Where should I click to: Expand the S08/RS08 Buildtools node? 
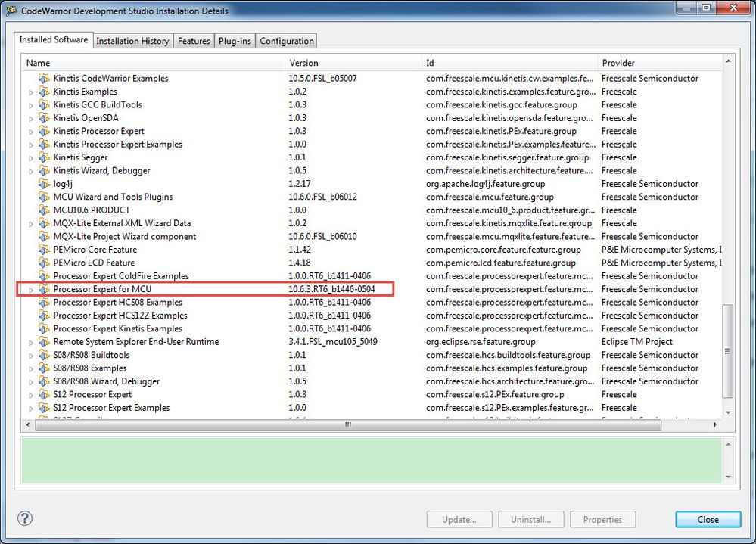[31, 355]
